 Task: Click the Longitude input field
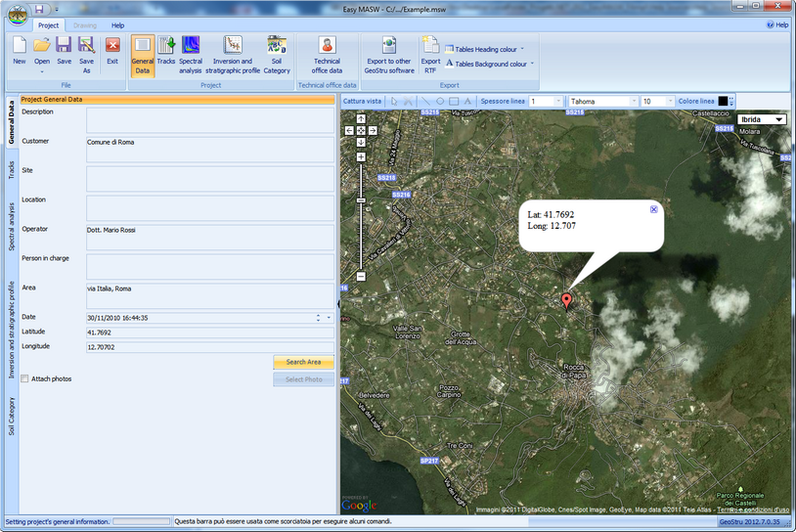click(x=210, y=347)
